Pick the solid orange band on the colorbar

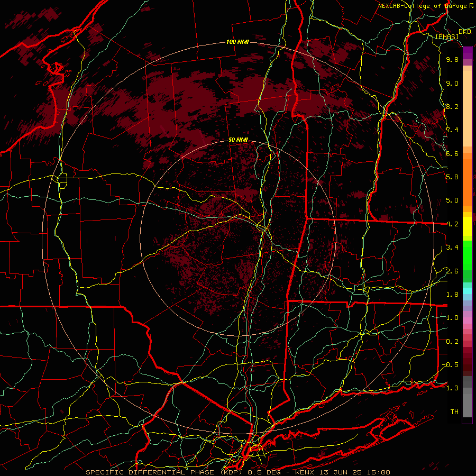[x=467, y=182]
